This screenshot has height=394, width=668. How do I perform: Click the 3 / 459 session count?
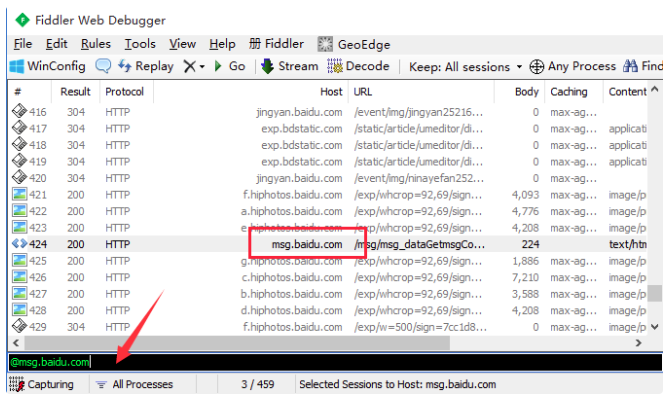tap(257, 384)
